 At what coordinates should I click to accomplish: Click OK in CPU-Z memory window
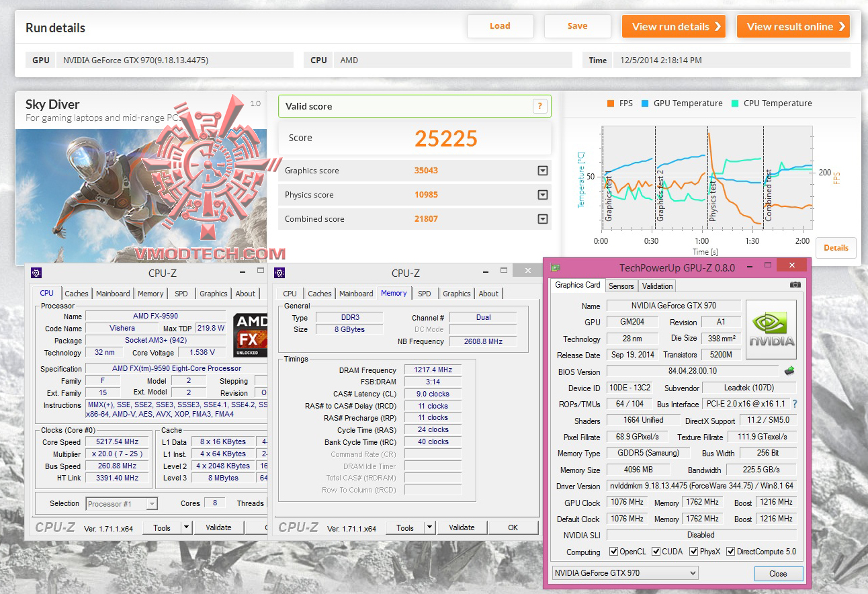[513, 527]
